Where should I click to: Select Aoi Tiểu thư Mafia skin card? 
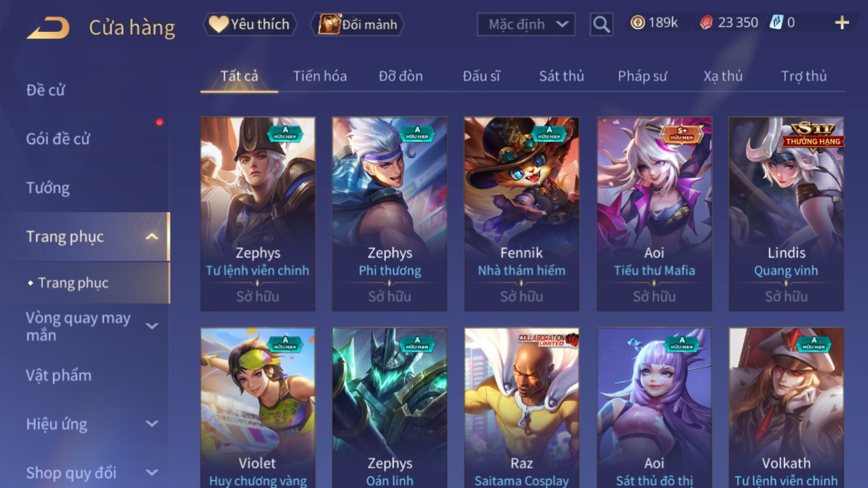pyautogui.click(x=654, y=213)
